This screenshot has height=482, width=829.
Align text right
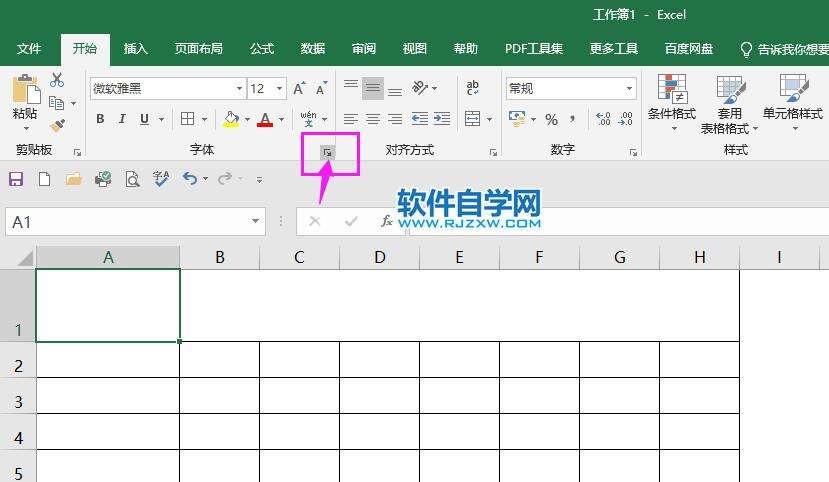tap(395, 119)
